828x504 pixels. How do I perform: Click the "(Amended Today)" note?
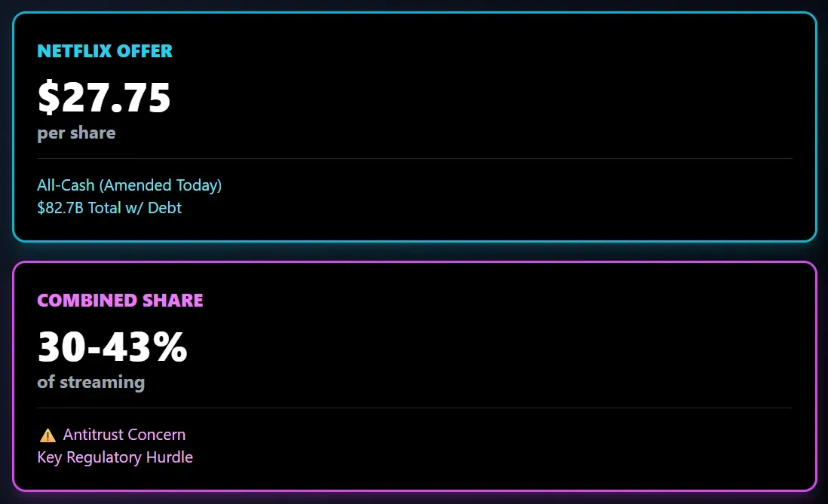[x=160, y=185]
